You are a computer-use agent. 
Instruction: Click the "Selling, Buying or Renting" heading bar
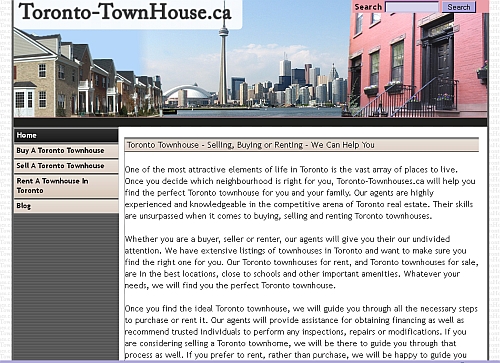pyautogui.click(x=301, y=145)
